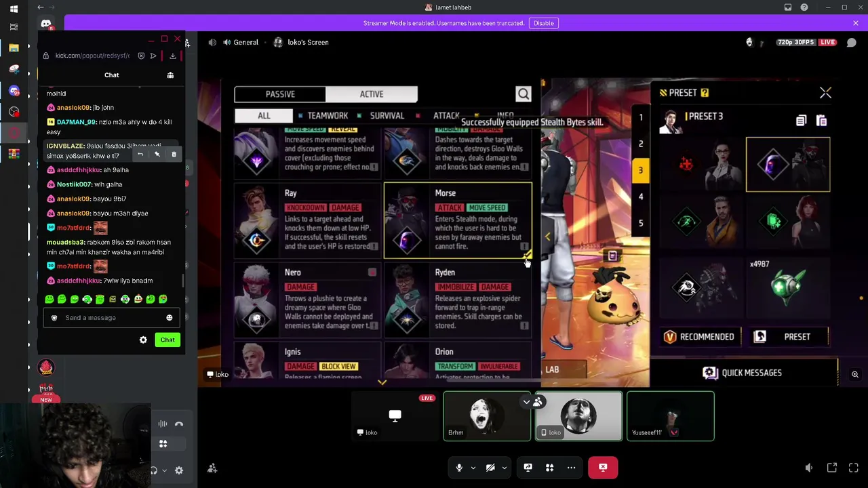Select the Stealth Bytes skill slot in preset

coord(788,164)
